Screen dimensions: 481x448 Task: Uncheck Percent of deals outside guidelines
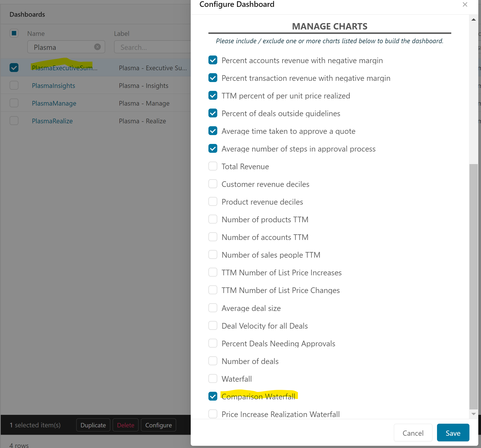tap(213, 113)
